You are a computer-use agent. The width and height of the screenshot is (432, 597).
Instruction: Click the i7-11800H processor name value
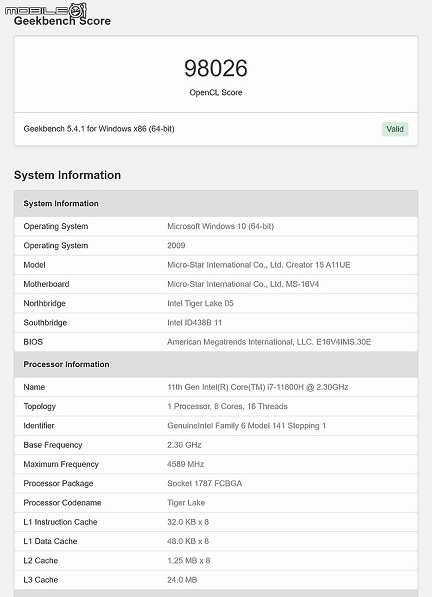click(x=258, y=387)
